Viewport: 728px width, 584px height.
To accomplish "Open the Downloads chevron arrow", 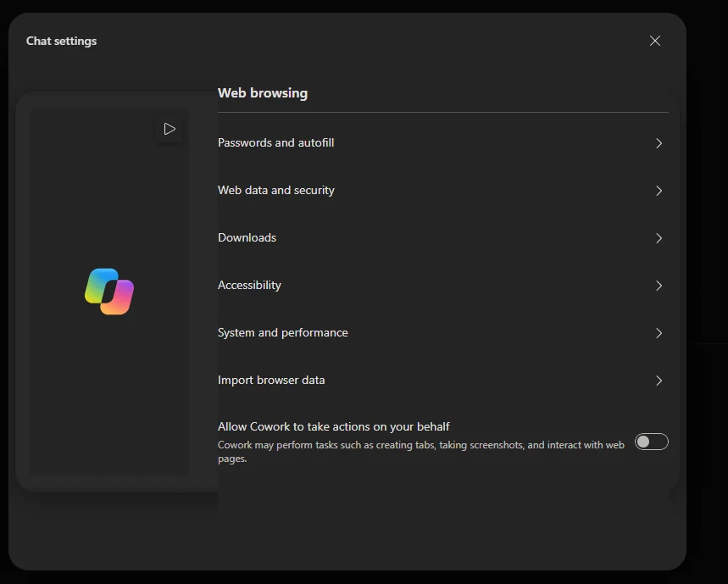I will click(x=659, y=238).
